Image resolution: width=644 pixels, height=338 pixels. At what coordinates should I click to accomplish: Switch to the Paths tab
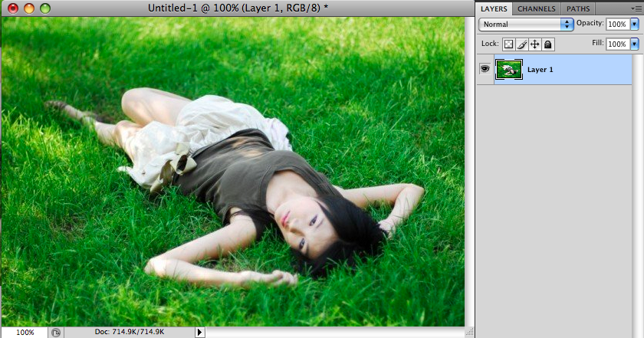pyautogui.click(x=578, y=8)
